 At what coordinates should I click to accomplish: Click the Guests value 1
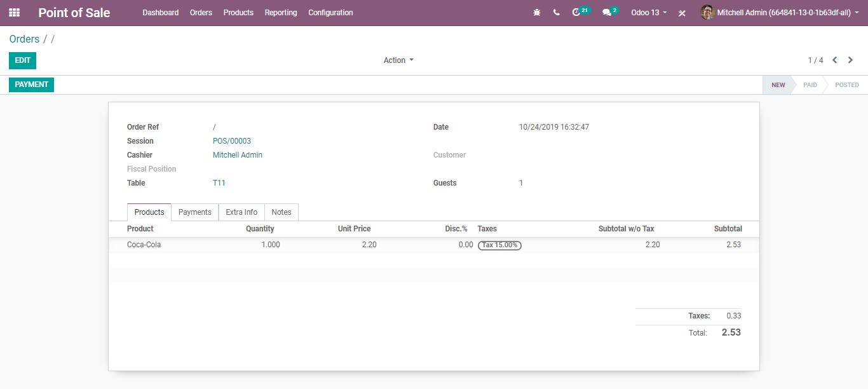pyautogui.click(x=521, y=183)
